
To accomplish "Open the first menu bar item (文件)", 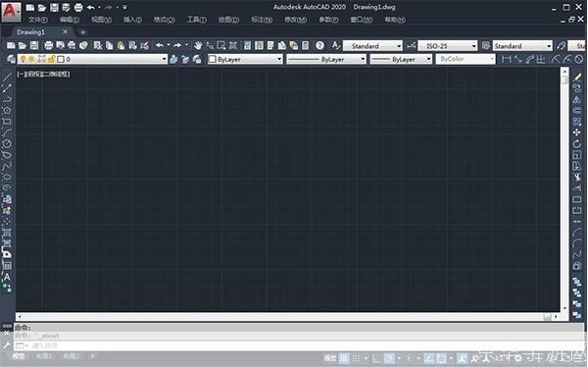I will 38,20.
